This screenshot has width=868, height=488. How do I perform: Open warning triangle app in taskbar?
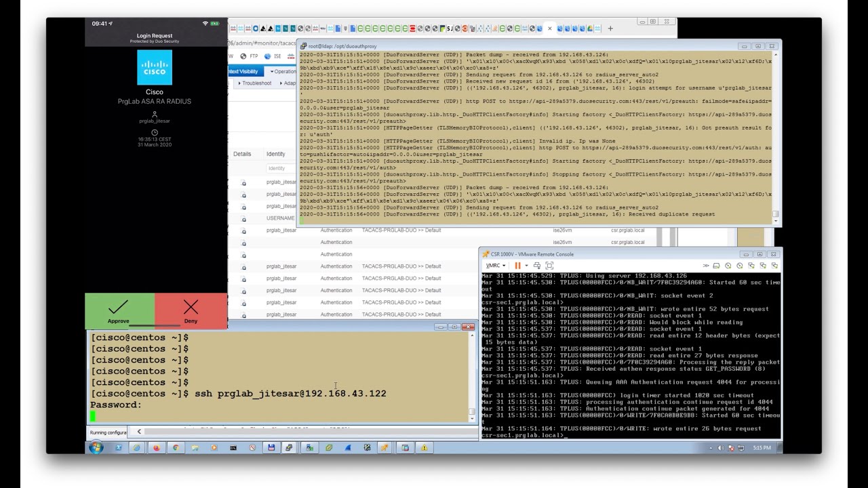tap(425, 447)
